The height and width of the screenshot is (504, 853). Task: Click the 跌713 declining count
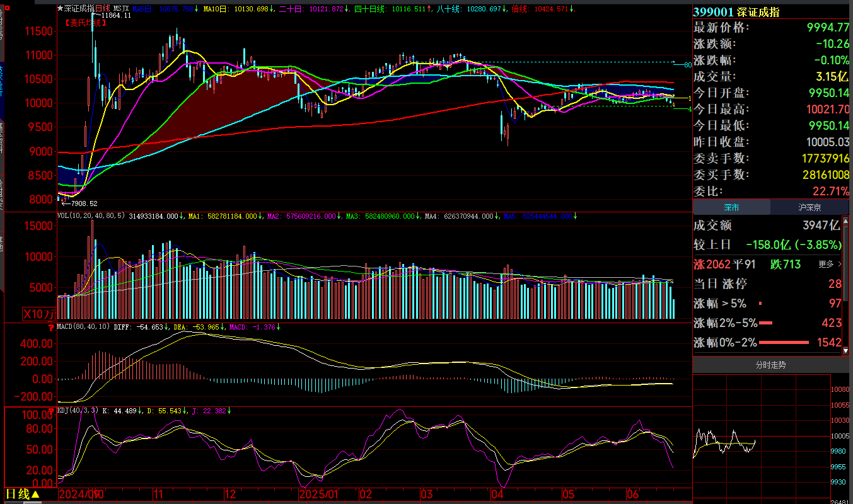tap(785, 264)
